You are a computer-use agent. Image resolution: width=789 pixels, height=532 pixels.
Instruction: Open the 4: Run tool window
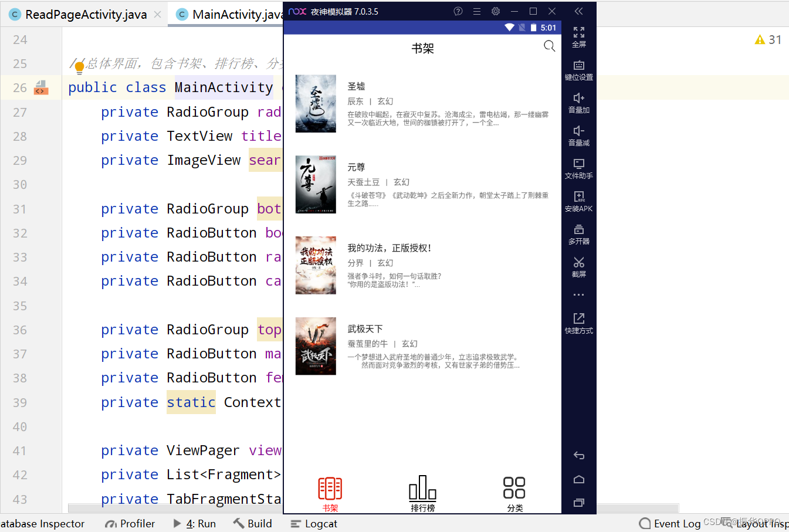click(x=195, y=524)
